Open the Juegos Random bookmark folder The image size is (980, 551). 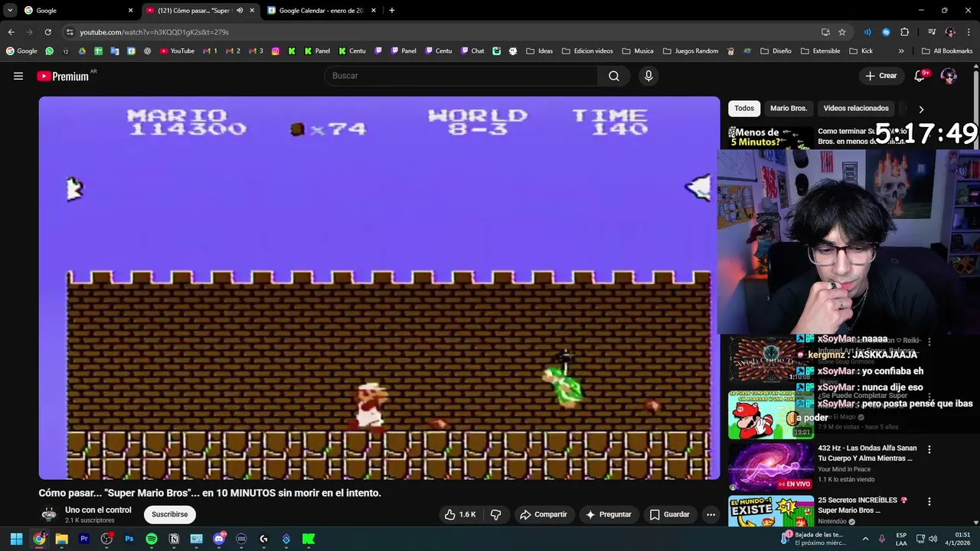(x=690, y=51)
